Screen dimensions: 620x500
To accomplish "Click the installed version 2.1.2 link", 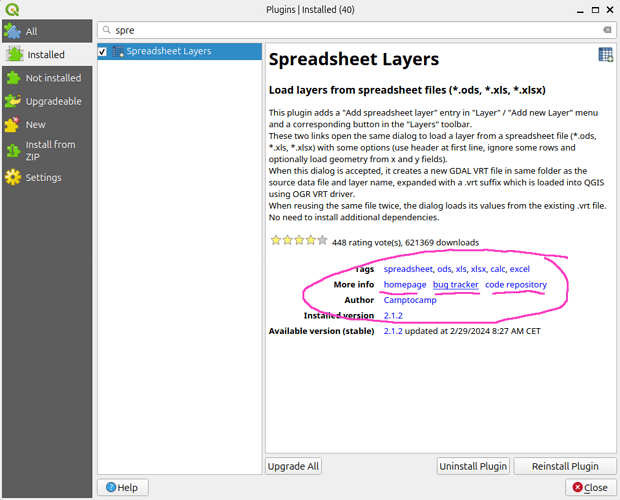I will (x=393, y=315).
